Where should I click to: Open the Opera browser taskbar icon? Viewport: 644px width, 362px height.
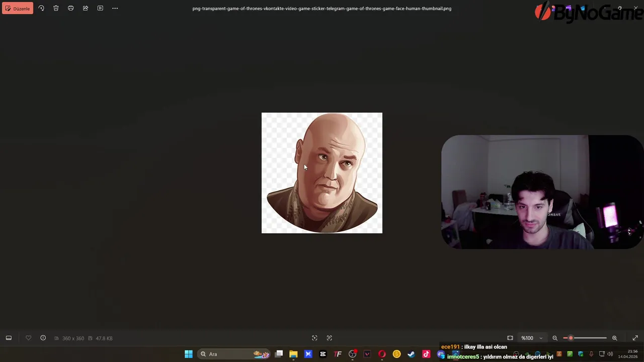(382, 354)
